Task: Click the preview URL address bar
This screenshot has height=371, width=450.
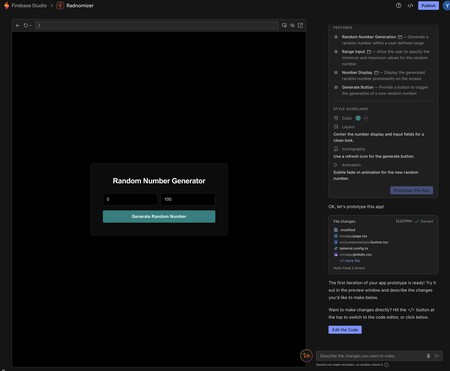Action: pyautogui.click(x=156, y=25)
